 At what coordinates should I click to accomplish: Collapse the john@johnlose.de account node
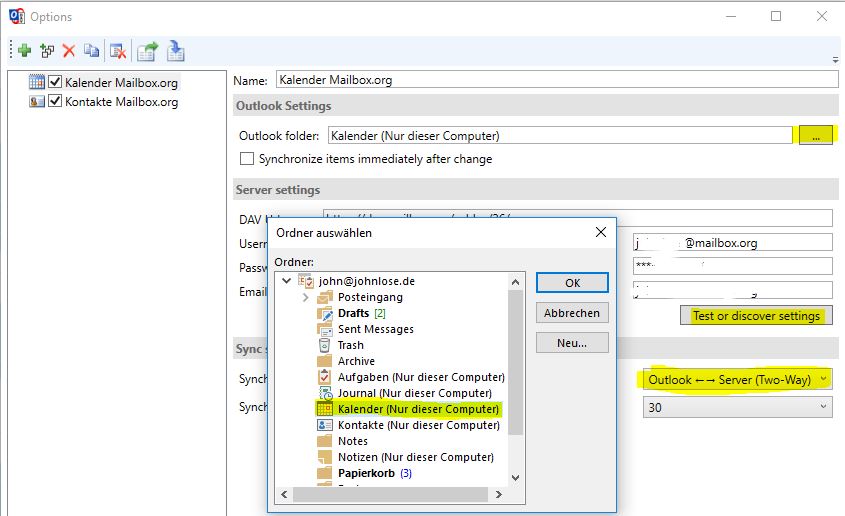[x=287, y=281]
